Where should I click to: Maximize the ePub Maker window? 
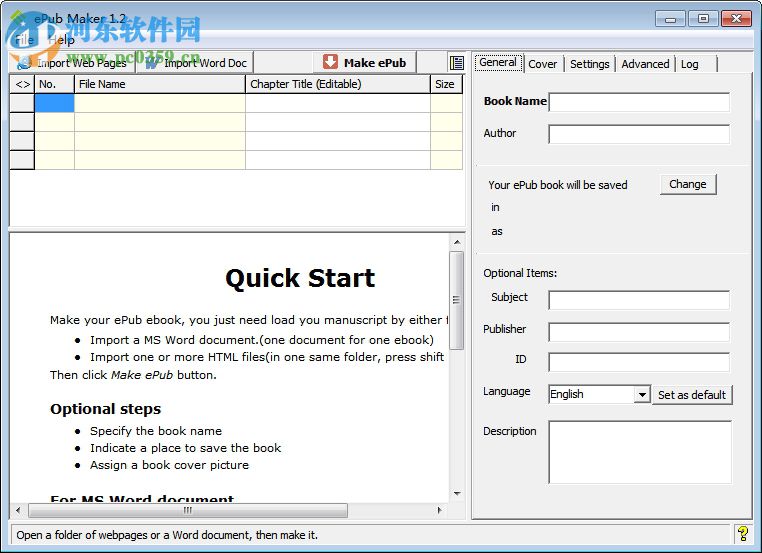(x=703, y=19)
